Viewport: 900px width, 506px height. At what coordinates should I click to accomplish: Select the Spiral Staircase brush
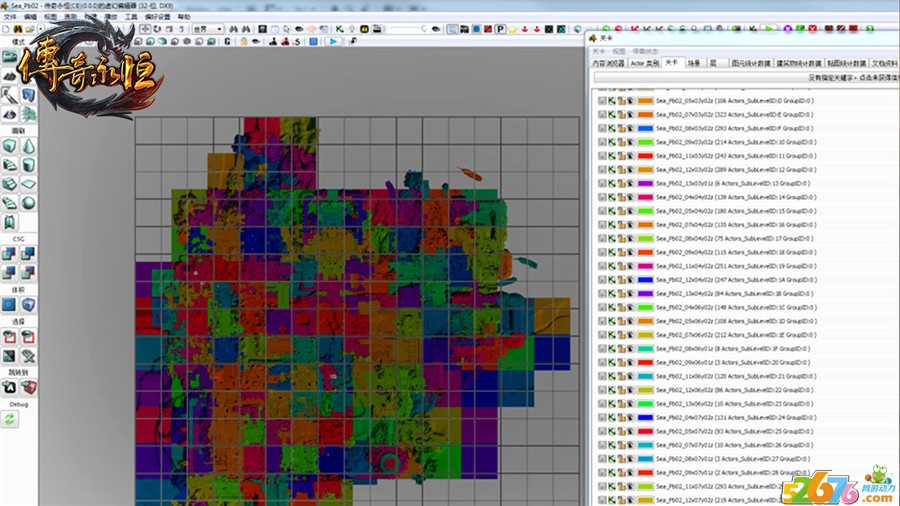point(10,203)
